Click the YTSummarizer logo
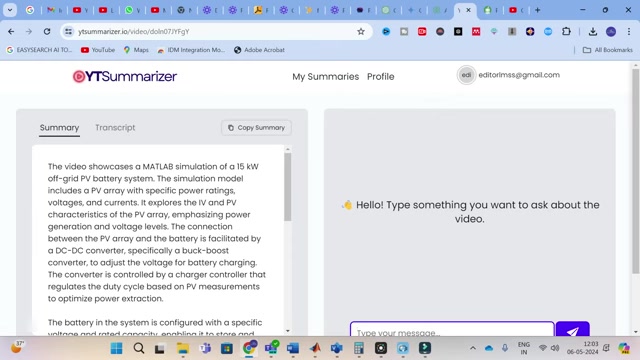This screenshot has height=360, width=640. click(124, 76)
